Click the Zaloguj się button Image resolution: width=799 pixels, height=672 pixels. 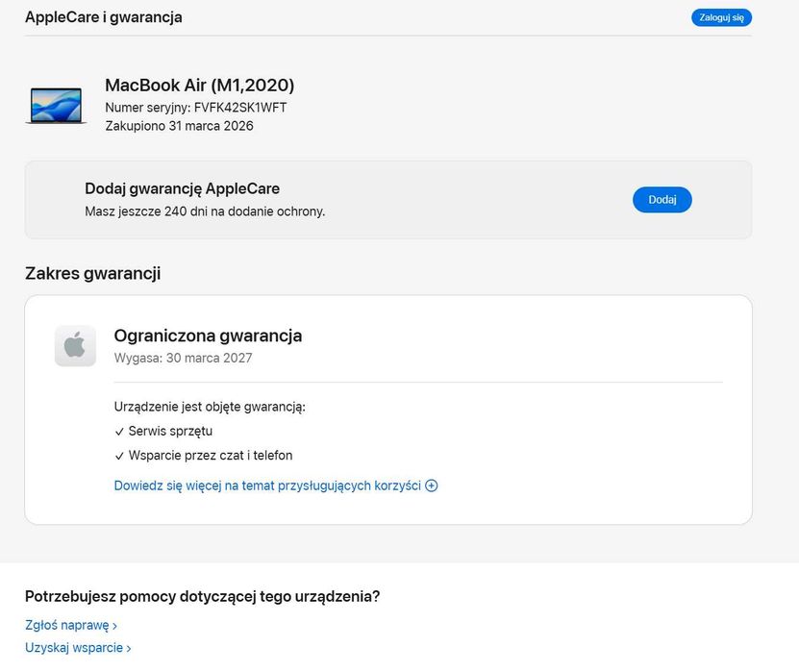click(721, 18)
